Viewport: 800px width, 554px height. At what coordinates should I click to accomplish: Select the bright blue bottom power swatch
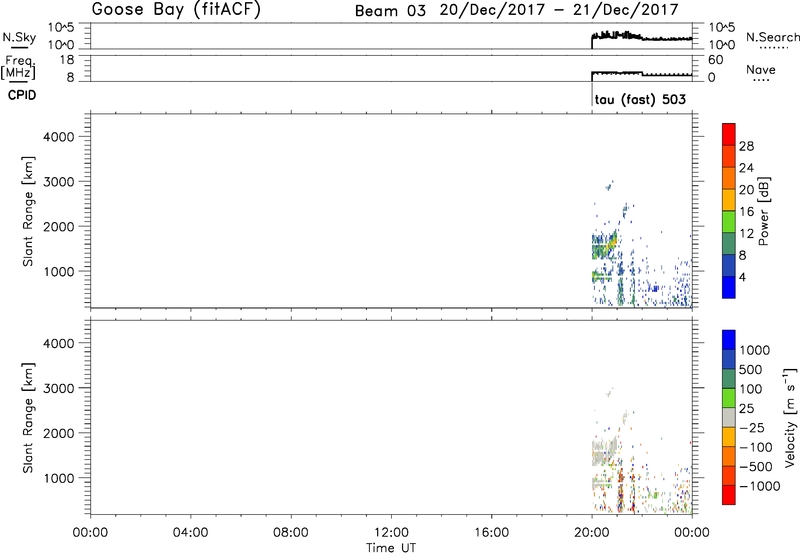click(729, 287)
